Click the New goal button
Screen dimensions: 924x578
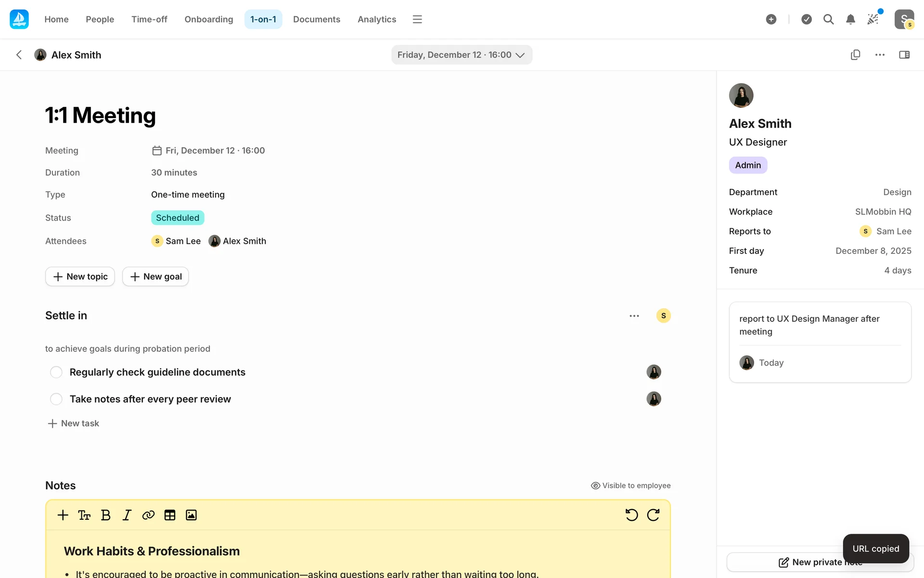click(x=155, y=276)
